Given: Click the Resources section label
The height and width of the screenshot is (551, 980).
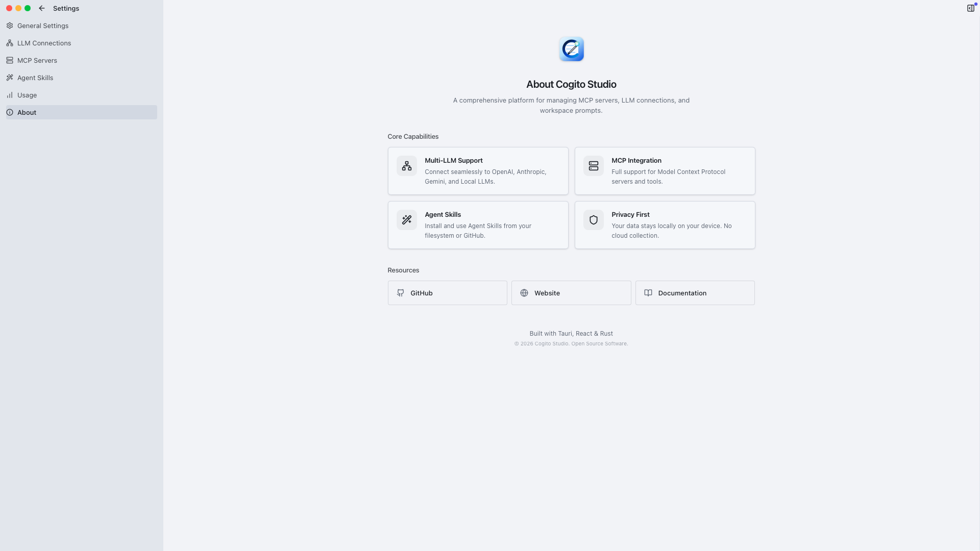Looking at the screenshot, I should coord(403,270).
